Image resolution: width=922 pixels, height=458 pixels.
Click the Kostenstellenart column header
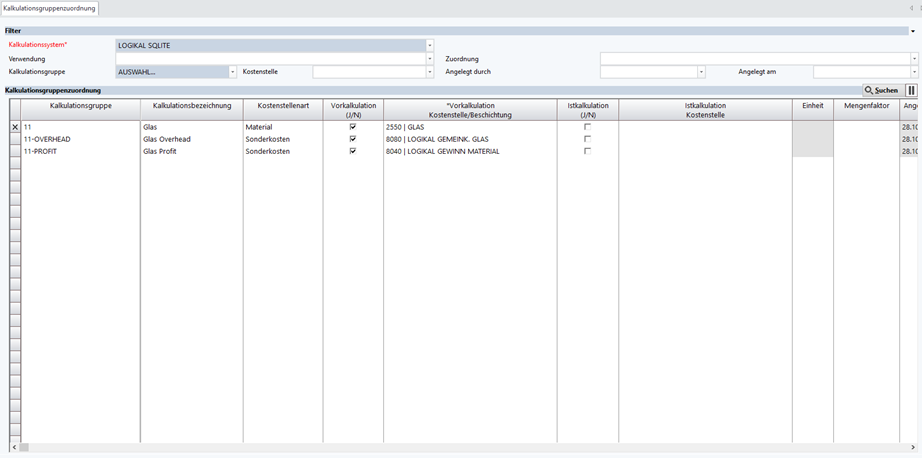[x=282, y=105]
